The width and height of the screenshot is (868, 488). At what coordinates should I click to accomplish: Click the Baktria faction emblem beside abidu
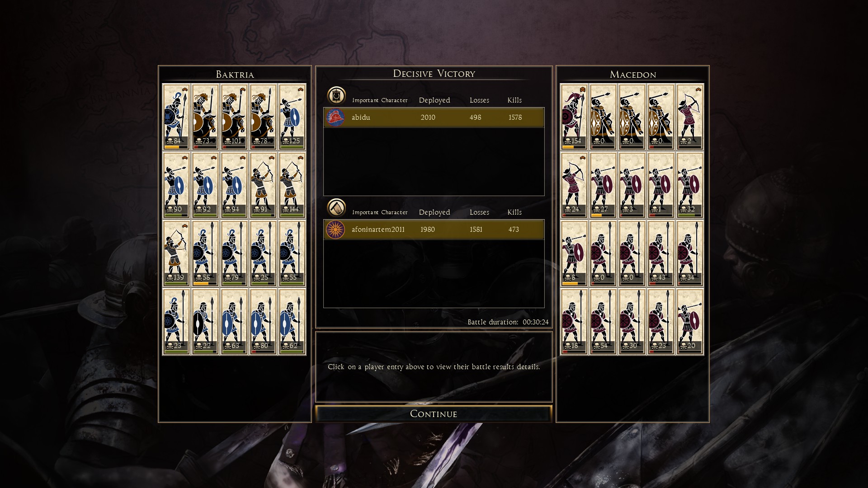point(335,117)
